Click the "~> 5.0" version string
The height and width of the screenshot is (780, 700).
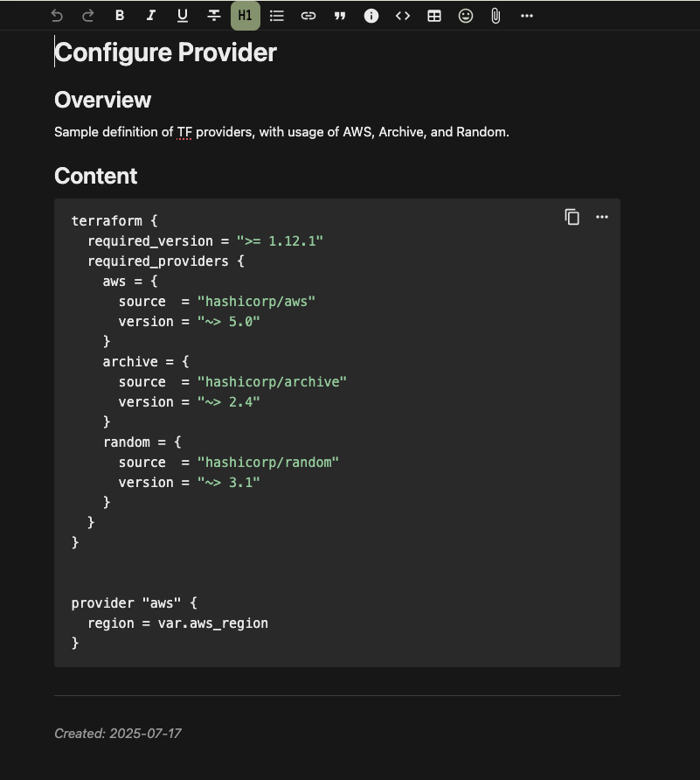[229, 322]
